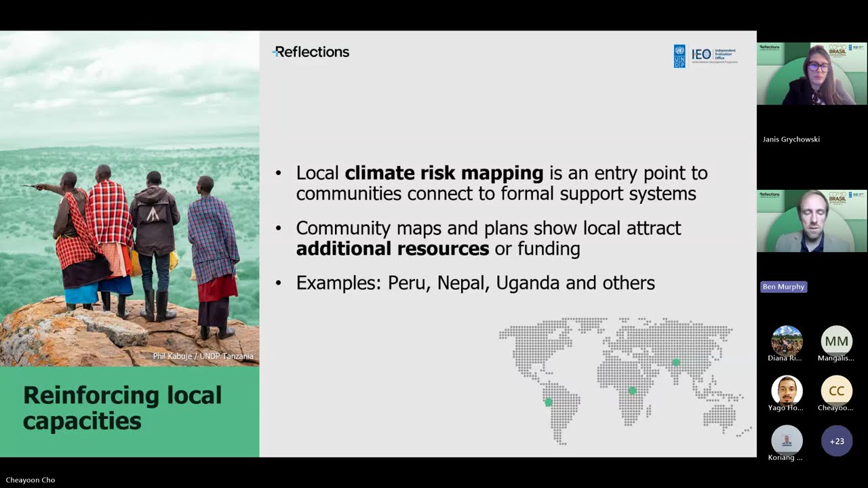868x488 pixels.
Task: Click the green Uganda dot on the map
Action: 632,390
